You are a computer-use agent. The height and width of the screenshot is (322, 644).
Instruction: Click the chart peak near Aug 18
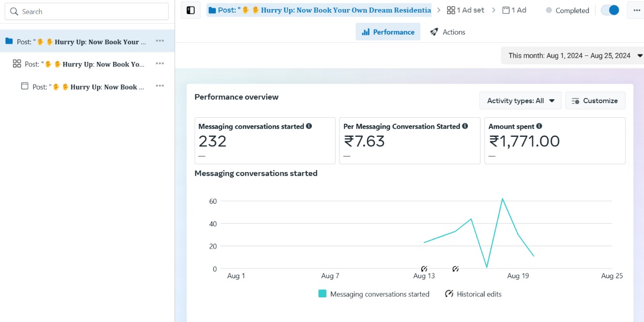pyautogui.click(x=502, y=199)
